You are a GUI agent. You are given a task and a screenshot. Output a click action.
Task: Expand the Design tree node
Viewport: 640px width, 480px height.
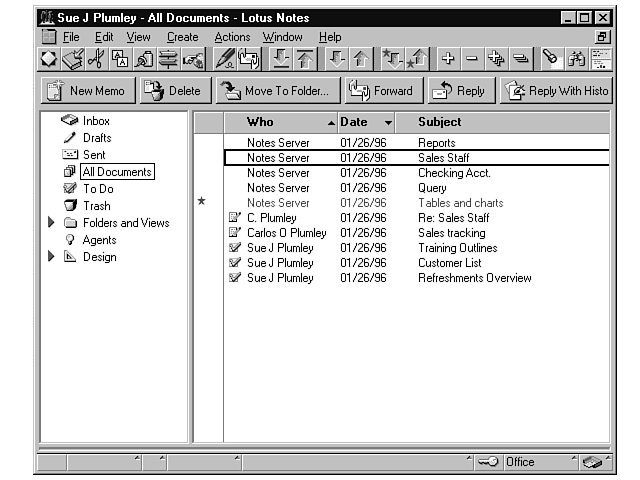pos(52,257)
